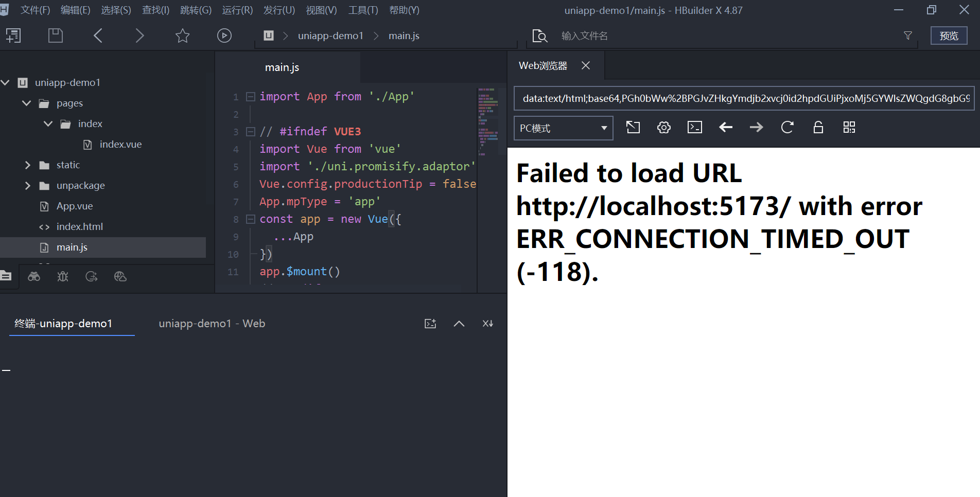This screenshot has width=980, height=497.
Task: Collapse the pages folder
Action: tap(27, 103)
